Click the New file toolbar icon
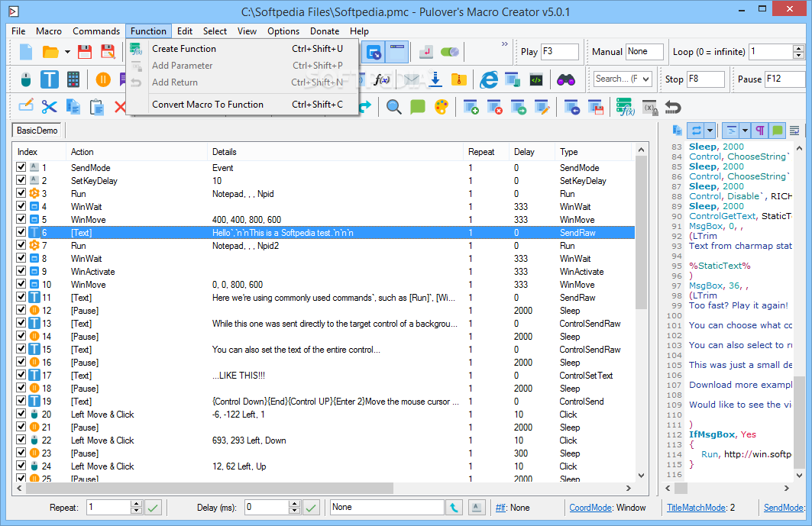The image size is (812, 526). pos(26,52)
